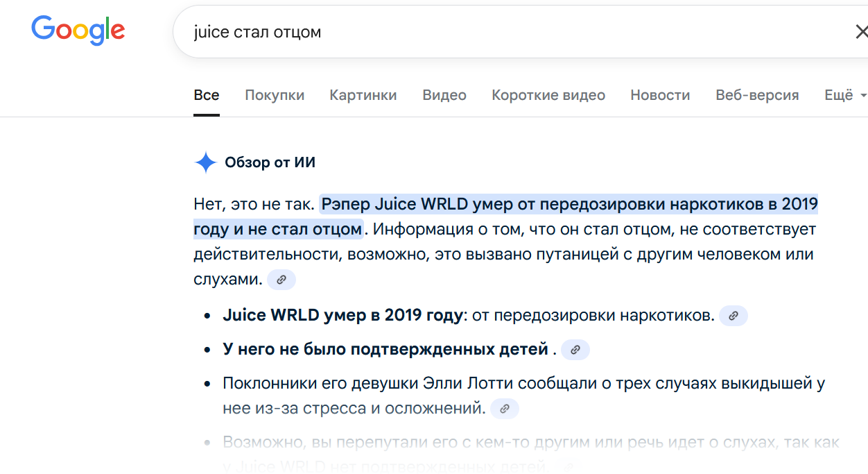Image resolution: width=868 pixels, height=474 pixels.
Task: Switch to the 'Покупки' tab
Action: tap(275, 96)
